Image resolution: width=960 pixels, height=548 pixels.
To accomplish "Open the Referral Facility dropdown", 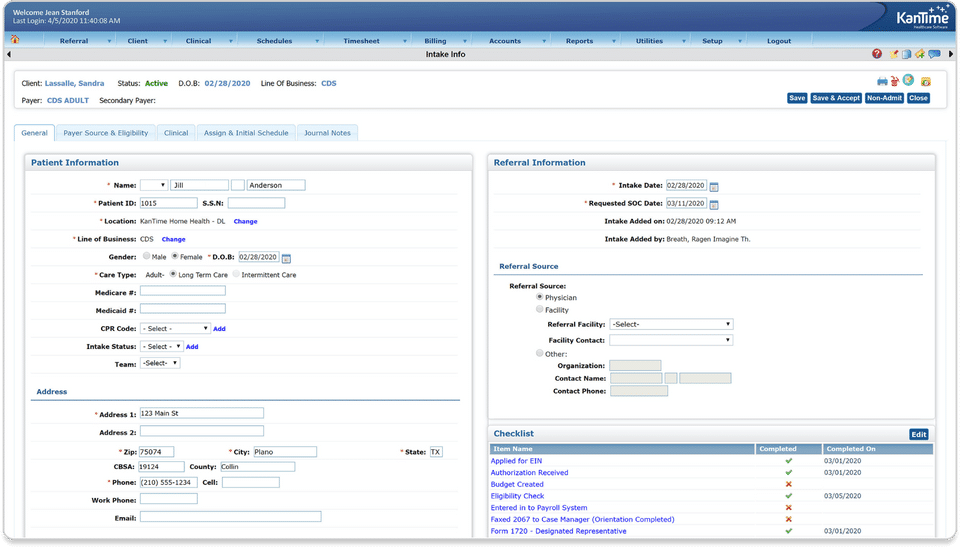I will (x=671, y=325).
